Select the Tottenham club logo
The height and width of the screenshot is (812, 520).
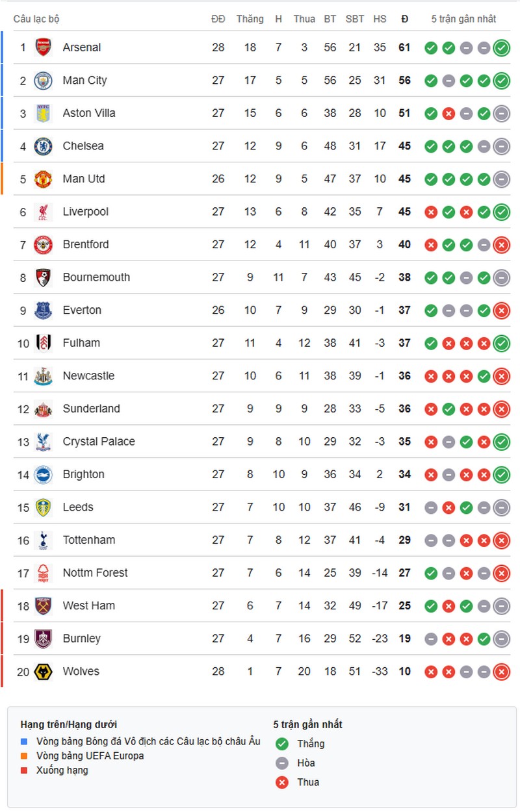[x=44, y=540]
